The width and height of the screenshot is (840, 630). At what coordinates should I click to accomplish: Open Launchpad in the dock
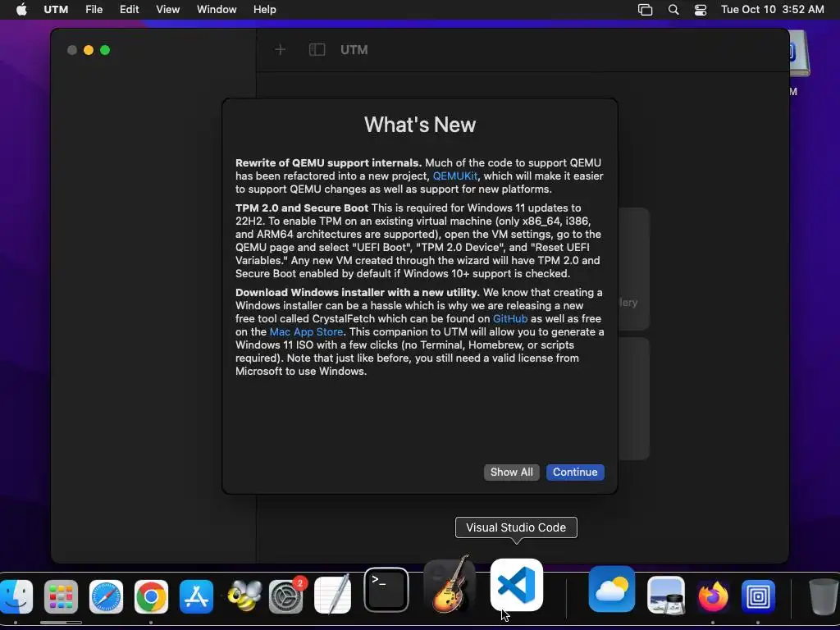point(61,596)
